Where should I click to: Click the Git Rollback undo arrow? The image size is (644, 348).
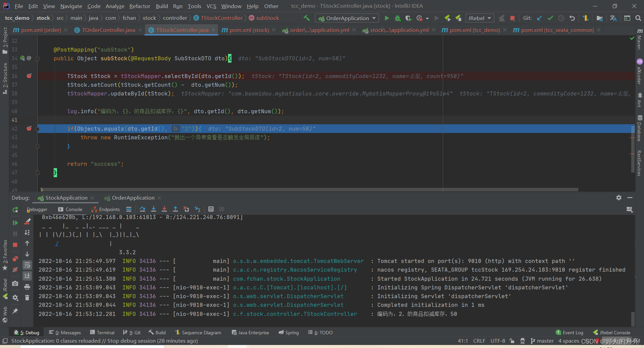click(x=572, y=18)
